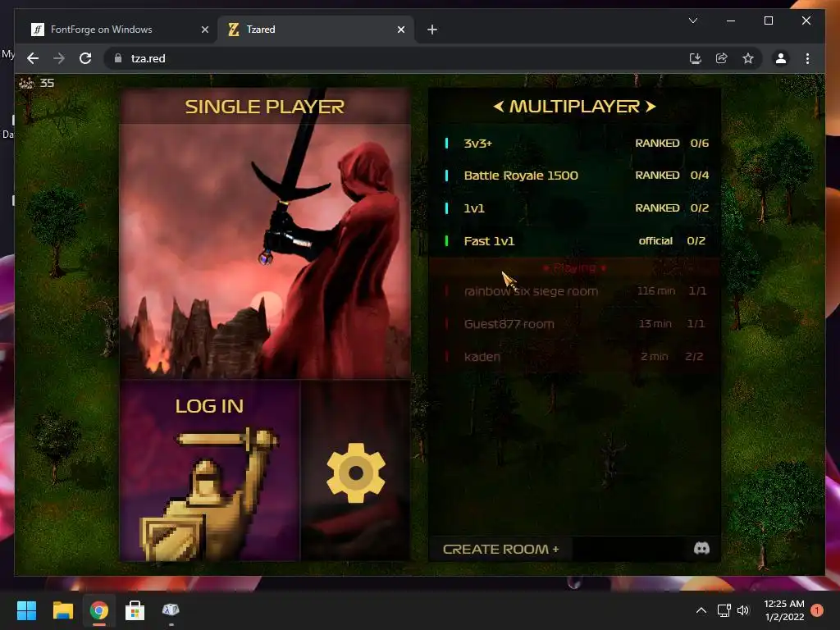
Task: Join Battle Royale 1500 room
Action: point(574,176)
